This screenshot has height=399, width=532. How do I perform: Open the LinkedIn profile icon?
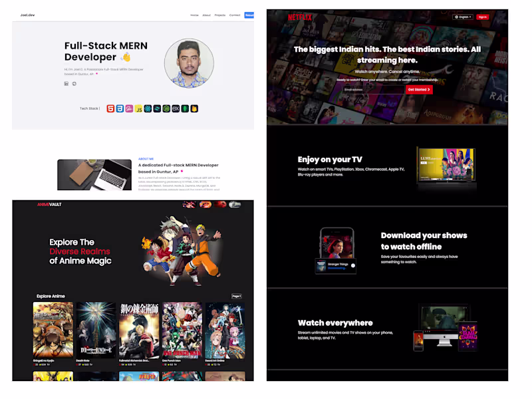pos(66,84)
